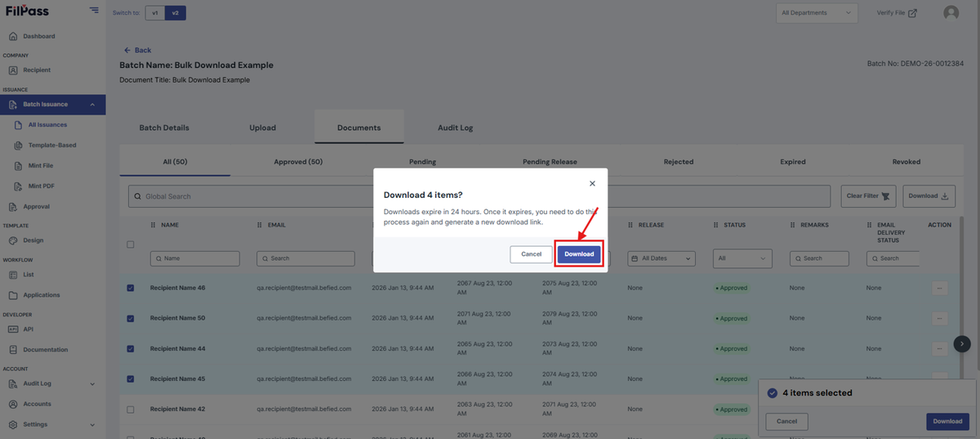Open the user profile avatar
980x439 pixels.
pos(951,13)
